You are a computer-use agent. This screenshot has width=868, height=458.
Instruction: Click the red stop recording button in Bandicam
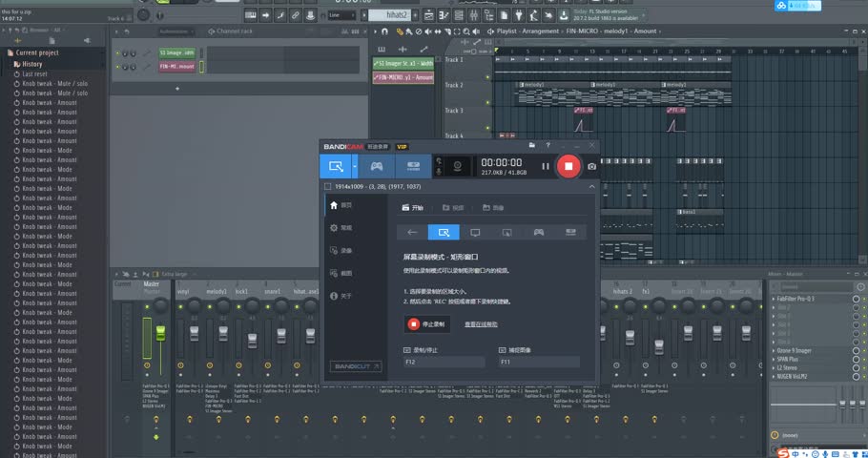pyautogui.click(x=568, y=166)
